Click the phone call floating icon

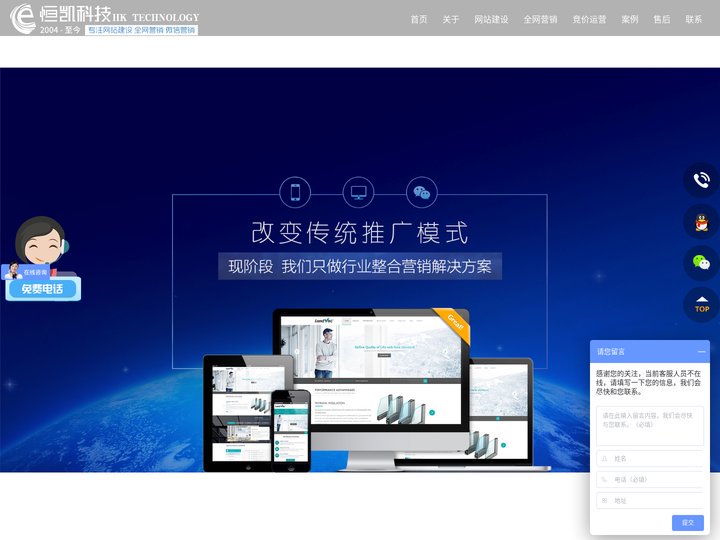pos(701,180)
